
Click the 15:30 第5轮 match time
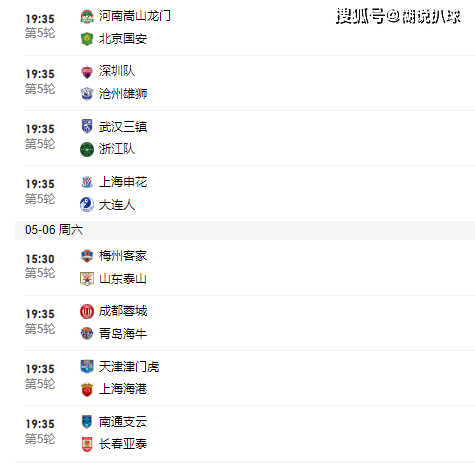coord(40,266)
